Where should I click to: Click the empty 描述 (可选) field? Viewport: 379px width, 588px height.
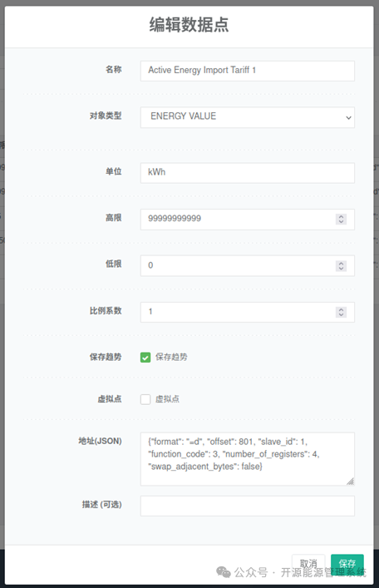click(x=248, y=506)
